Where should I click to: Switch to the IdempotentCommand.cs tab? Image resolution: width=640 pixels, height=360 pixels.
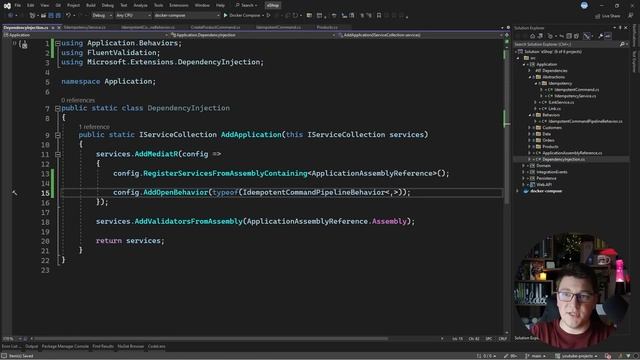click(278, 27)
